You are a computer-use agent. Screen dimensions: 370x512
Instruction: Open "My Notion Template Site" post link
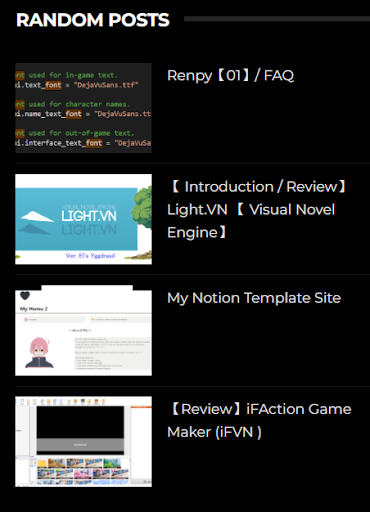coord(254,298)
